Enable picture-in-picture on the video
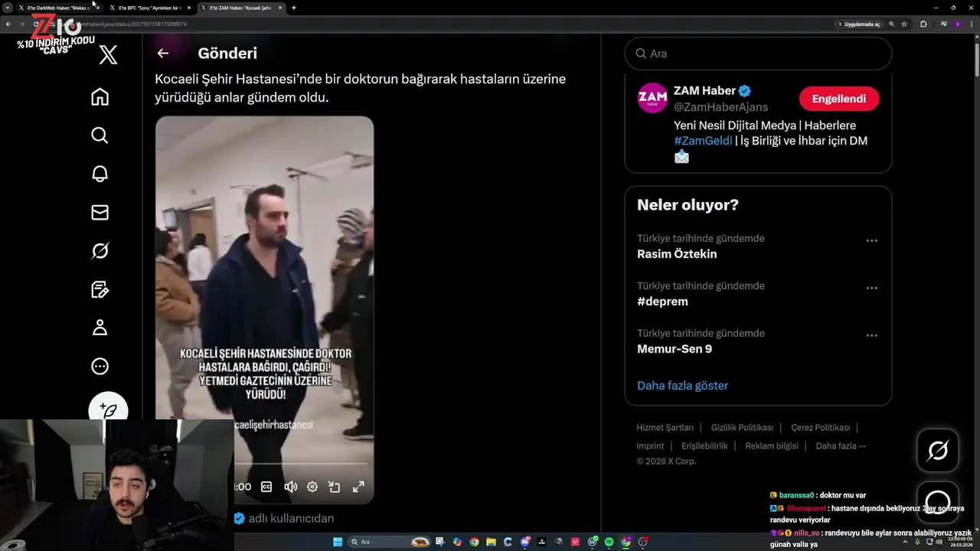The height and width of the screenshot is (551, 980). (335, 487)
